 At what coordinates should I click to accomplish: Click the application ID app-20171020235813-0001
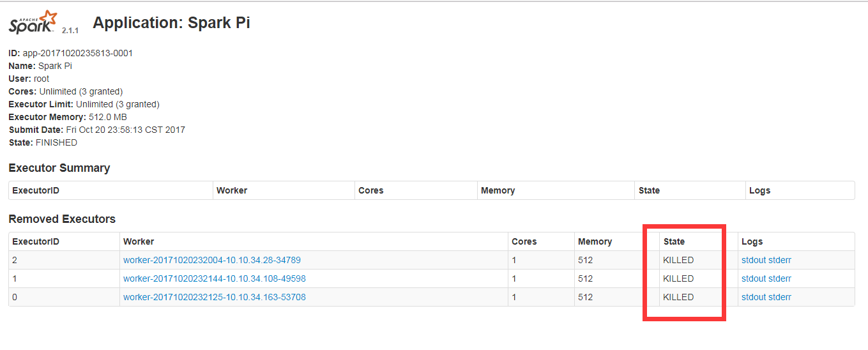point(78,53)
